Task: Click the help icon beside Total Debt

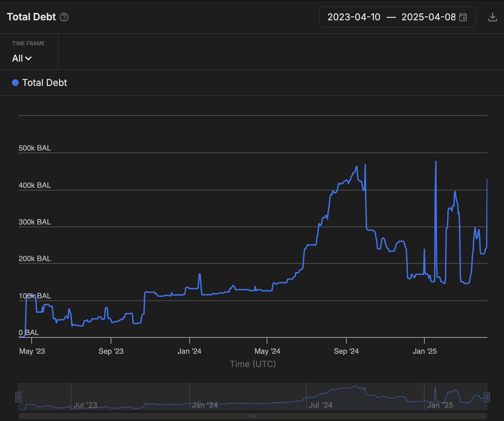Action: (x=64, y=17)
